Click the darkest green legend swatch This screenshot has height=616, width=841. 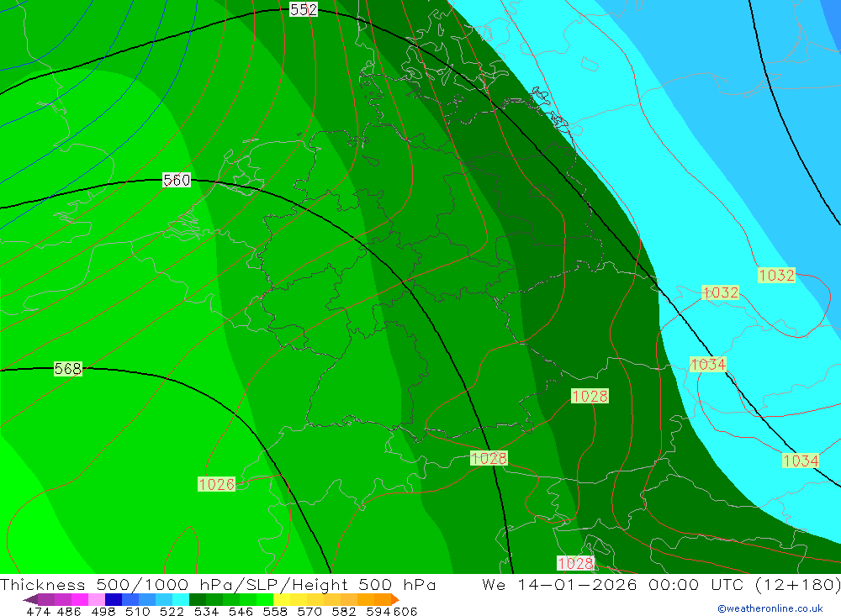point(198,599)
